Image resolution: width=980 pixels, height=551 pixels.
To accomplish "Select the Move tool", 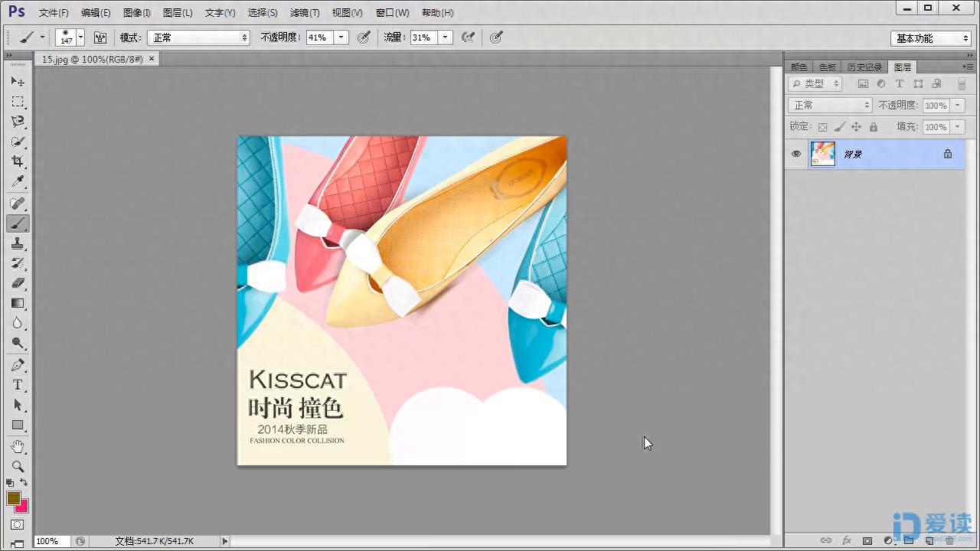I will point(18,81).
